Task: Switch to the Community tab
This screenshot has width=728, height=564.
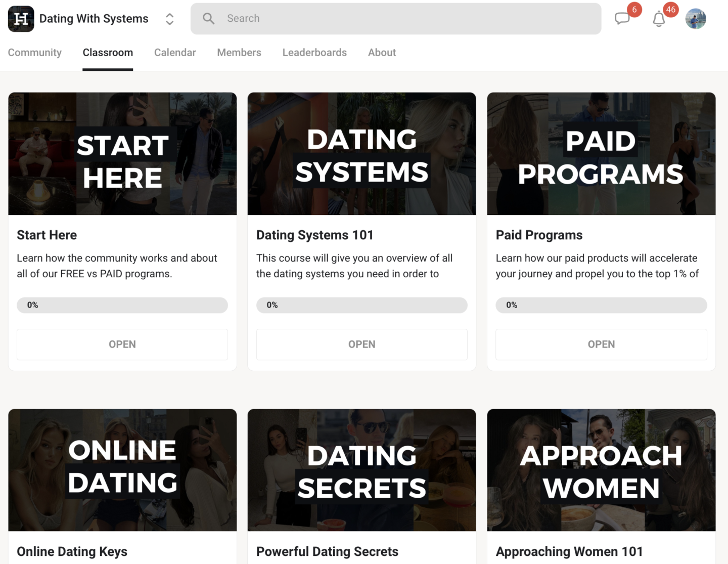Action: pyautogui.click(x=35, y=53)
